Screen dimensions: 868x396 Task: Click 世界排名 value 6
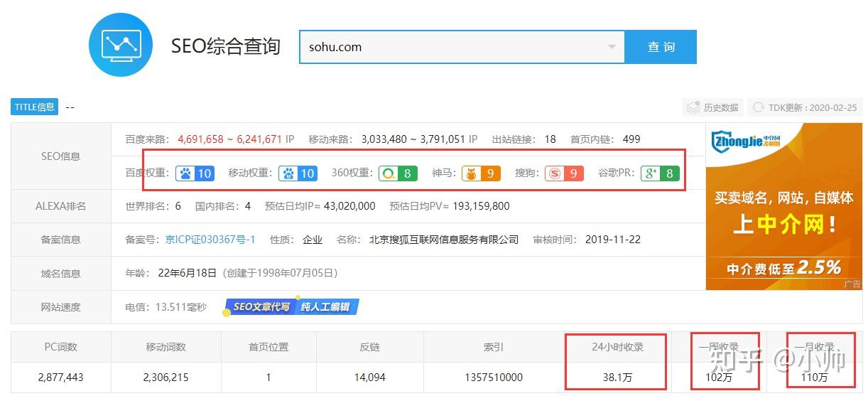[x=178, y=206]
